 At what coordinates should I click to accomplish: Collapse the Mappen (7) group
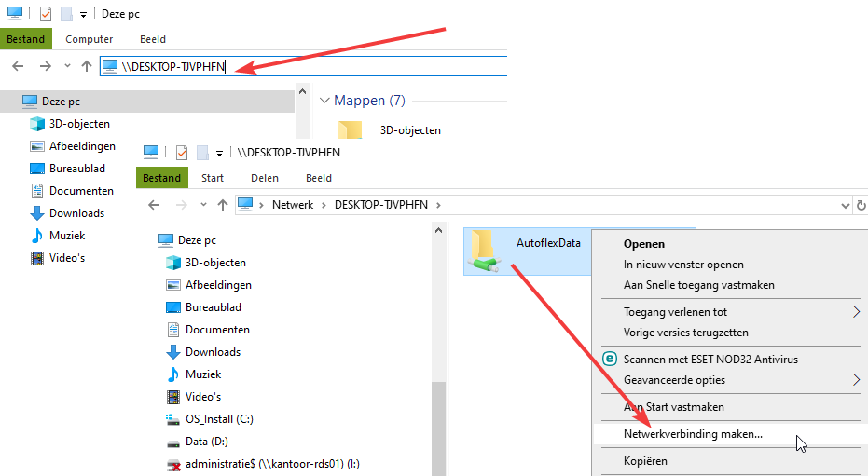[x=325, y=101]
